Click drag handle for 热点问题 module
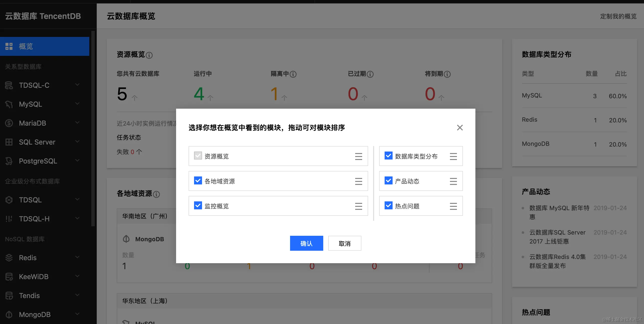 coord(453,206)
